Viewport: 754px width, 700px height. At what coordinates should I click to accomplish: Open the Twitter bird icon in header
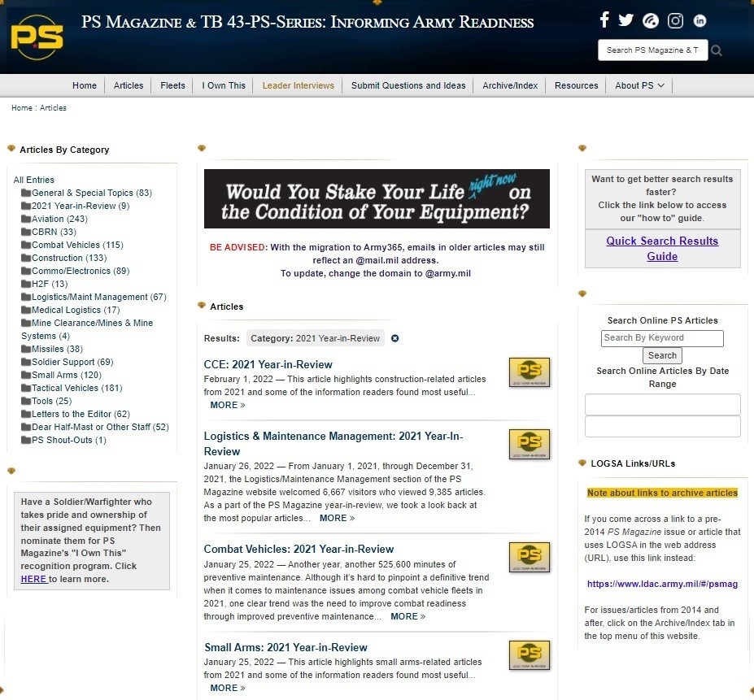625,20
